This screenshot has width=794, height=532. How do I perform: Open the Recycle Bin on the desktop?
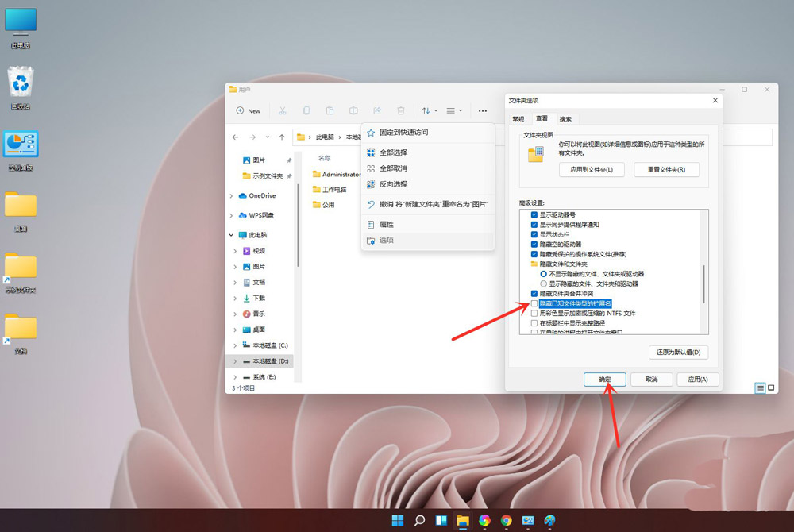(19, 79)
